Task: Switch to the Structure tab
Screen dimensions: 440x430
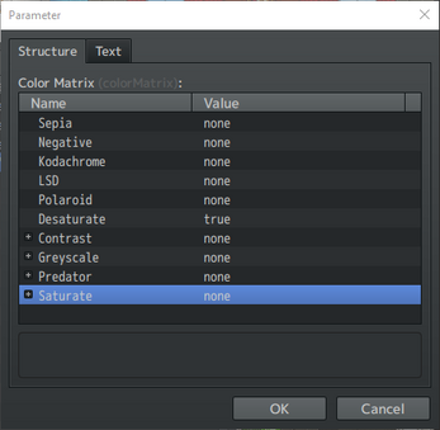Action: pyautogui.click(x=47, y=51)
